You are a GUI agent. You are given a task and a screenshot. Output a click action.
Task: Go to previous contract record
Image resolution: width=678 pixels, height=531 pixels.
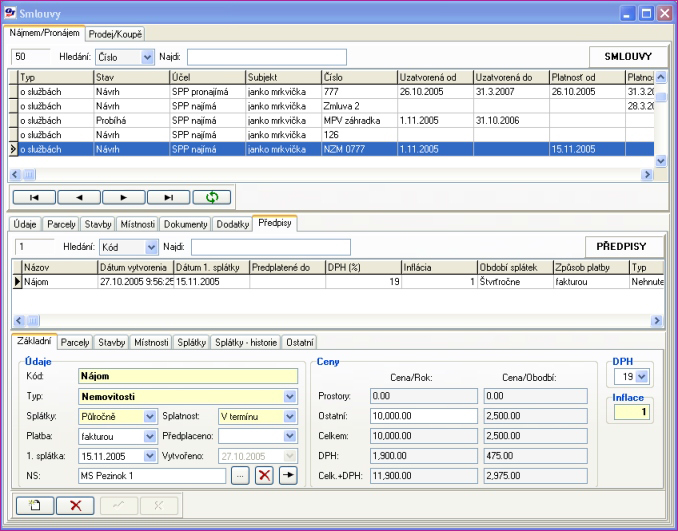(x=79, y=198)
